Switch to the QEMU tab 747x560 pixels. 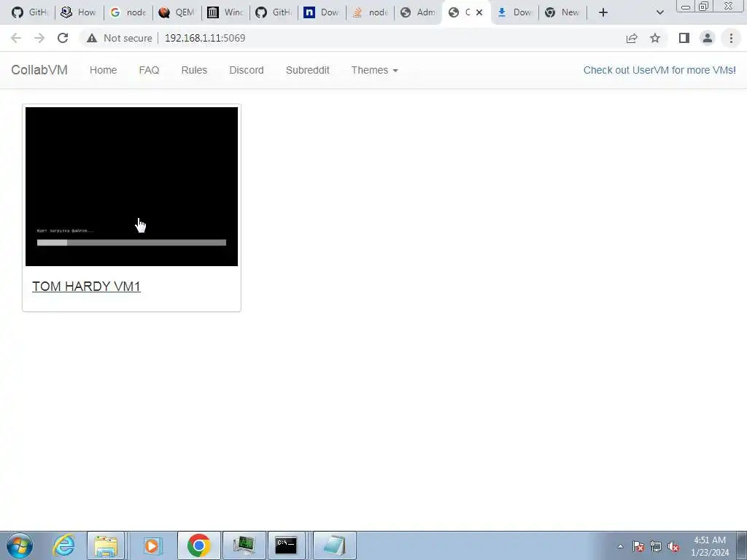point(177,12)
